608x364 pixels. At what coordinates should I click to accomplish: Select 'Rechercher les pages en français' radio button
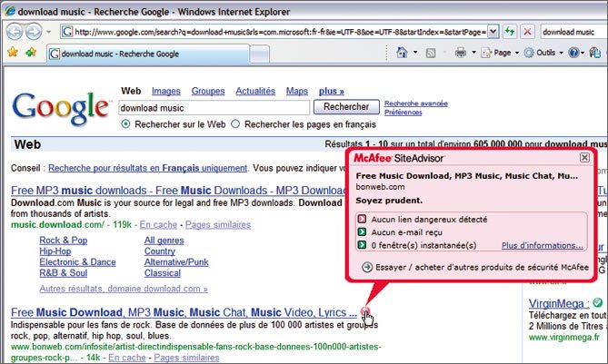point(236,123)
